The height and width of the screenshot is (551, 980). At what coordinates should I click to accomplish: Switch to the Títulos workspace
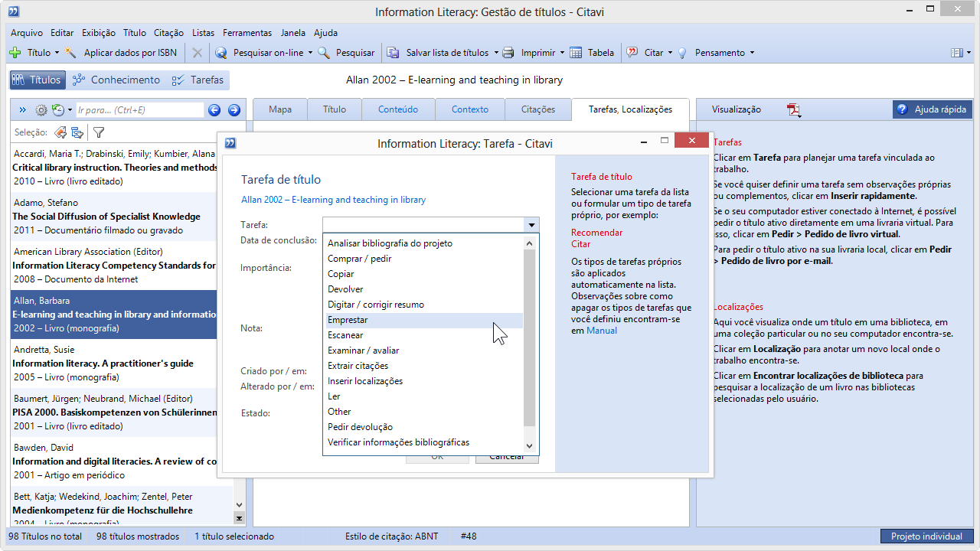37,80
